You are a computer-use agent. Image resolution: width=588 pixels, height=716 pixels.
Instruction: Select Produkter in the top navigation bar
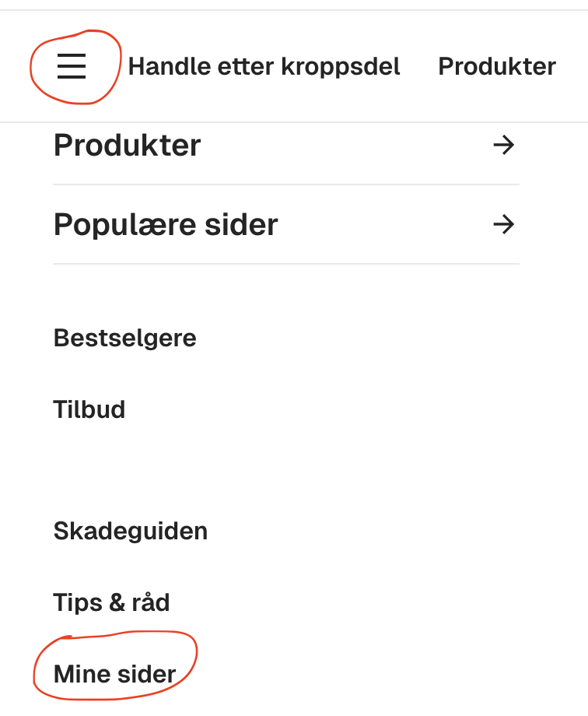pos(497,67)
